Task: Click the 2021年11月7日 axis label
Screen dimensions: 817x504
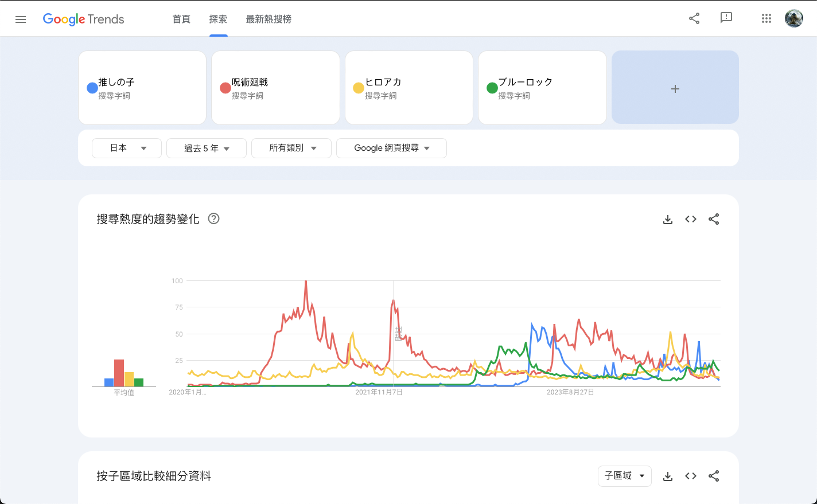Action: click(x=379, y=392)
